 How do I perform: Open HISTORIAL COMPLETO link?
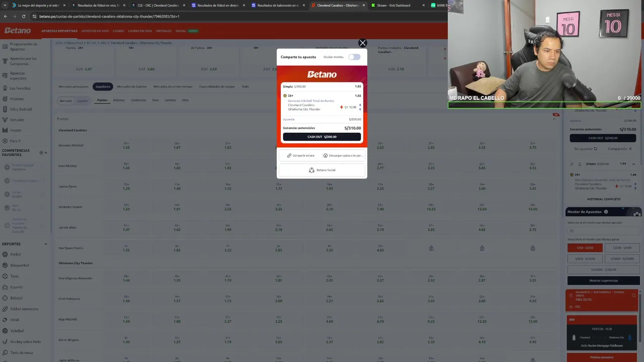click(604, 199)
